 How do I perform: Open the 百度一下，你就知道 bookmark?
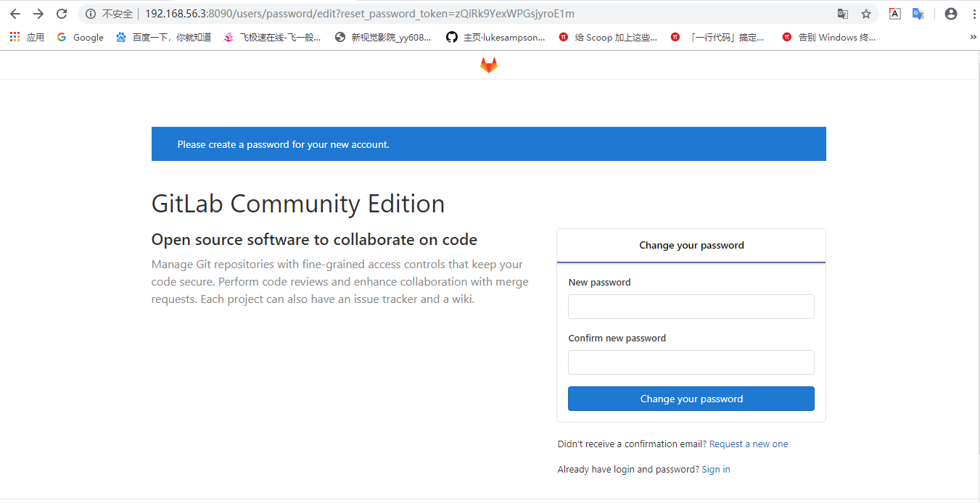pyautogui.click(x=164, y=37)
